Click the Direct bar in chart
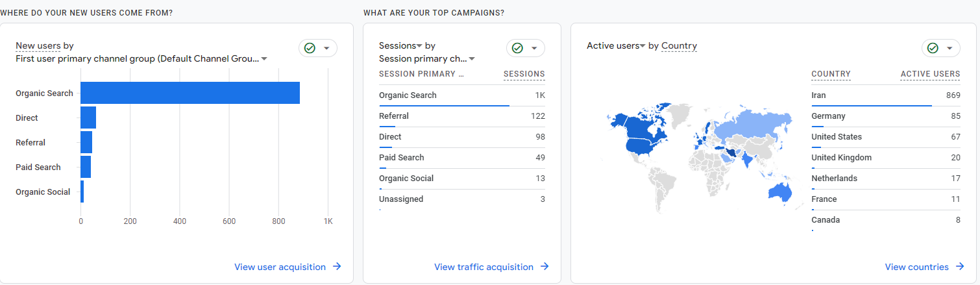The image size is (980, 285). [88, 118]
